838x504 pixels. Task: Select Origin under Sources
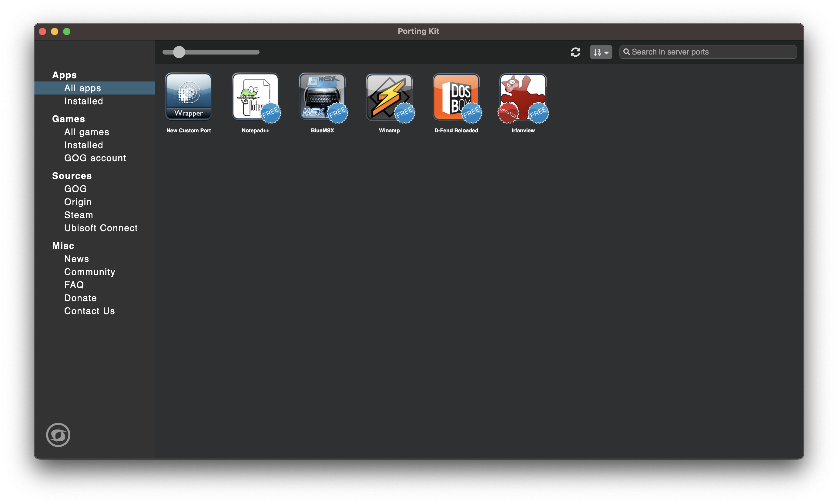coord(78,202)
